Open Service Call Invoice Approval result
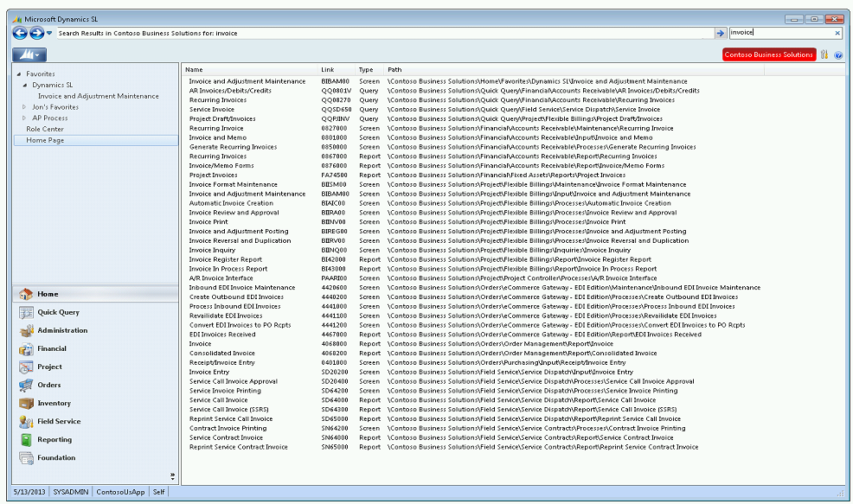The image size is (853, 504). (234, 381)
